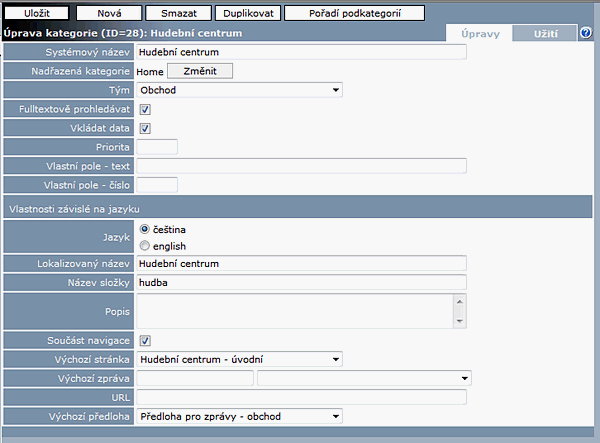Open the Výchozí předloha dropdown

(x=239, y=416)
